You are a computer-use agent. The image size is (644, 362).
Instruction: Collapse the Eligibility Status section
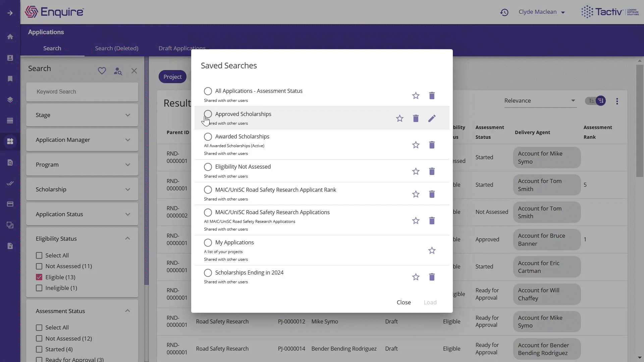click(x=127, y=238)
